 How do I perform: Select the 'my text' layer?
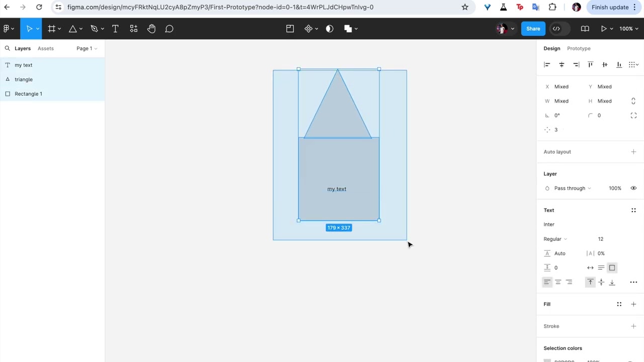[x=52, y=65]
